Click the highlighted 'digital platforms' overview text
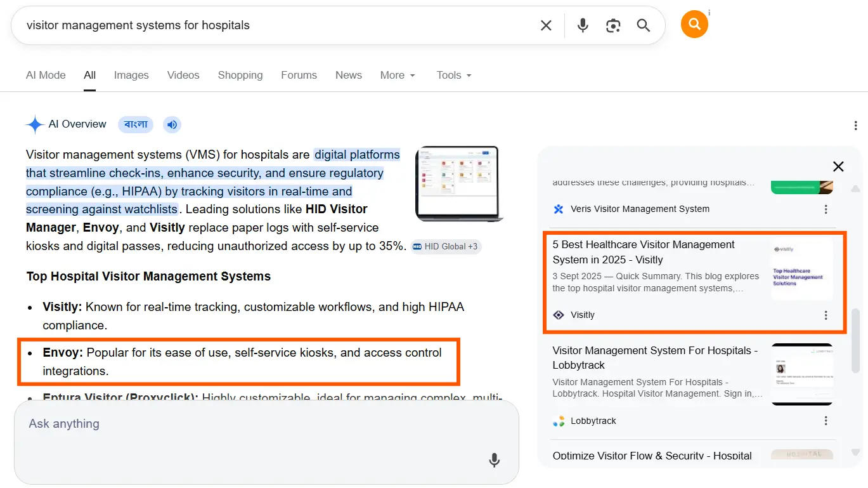The width and height of the screenshot is (868, 488). [x=357, y=154]
